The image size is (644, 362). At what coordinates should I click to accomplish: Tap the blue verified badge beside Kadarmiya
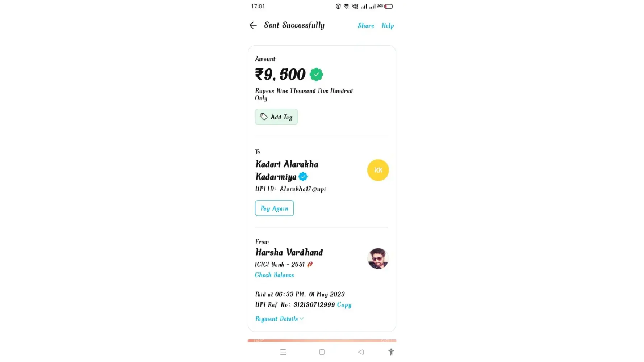pos(303,177)
